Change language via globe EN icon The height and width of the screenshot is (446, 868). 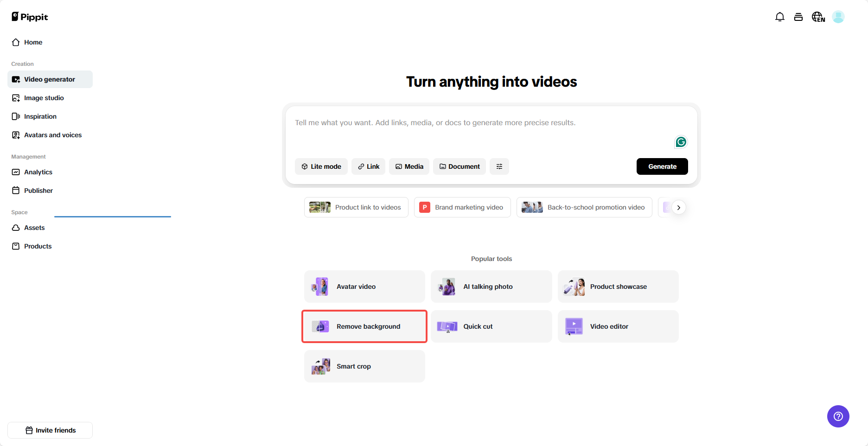point(818,17)
